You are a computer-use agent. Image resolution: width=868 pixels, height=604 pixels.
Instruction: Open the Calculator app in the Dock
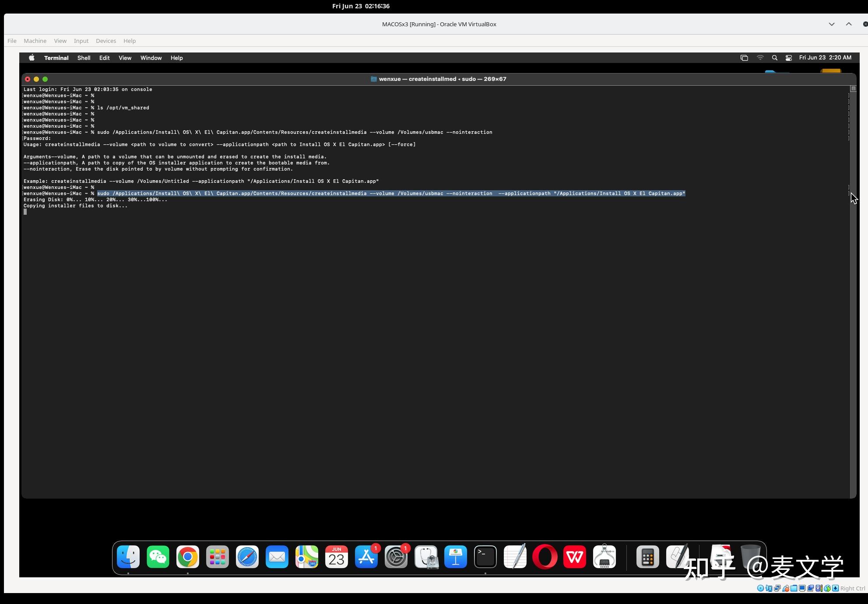click(x=647, y=557)
